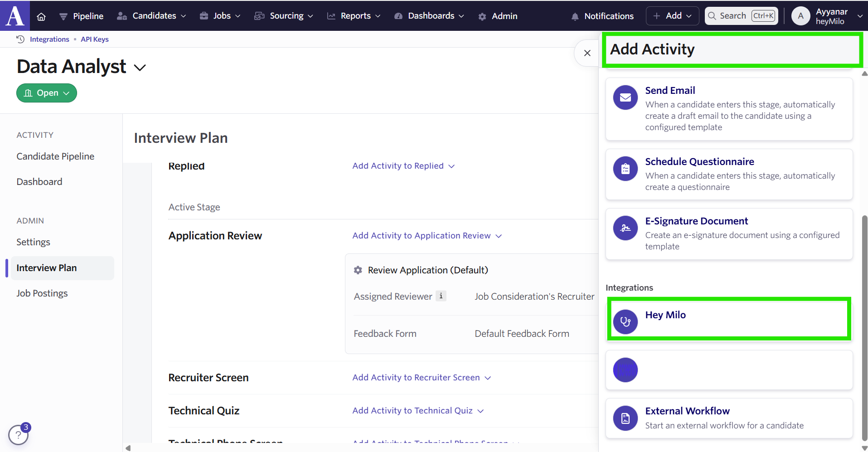This screenshot has width=868, height=452.
Task: Open the job status Open dropdown
Action: [47, 93]
